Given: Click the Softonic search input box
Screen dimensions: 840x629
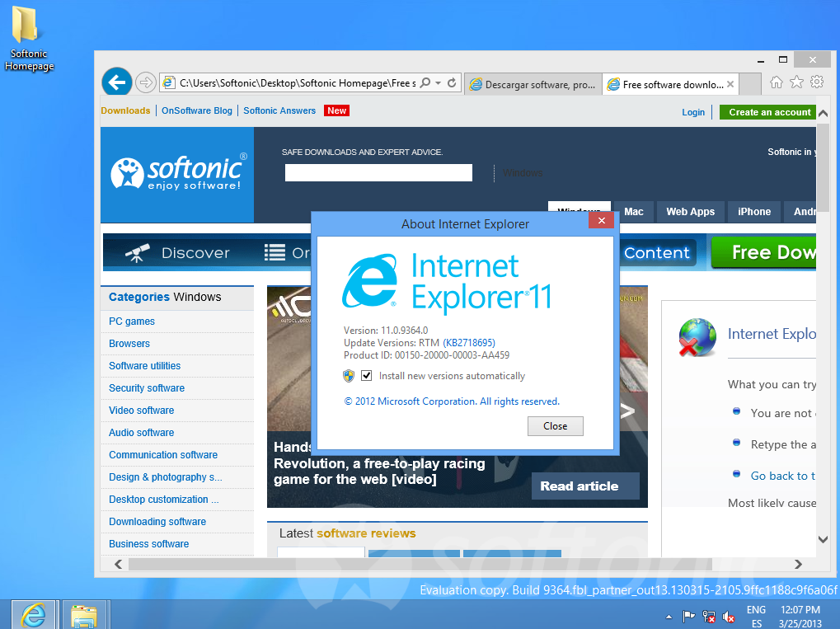Looking at the screenshot, I should point(378,172).
